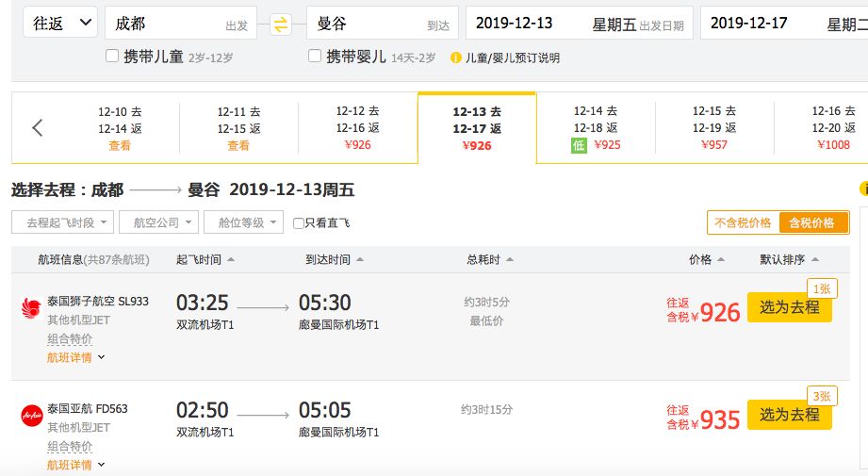Sort by arrival time arrow
The height and width of the screenshot is (476, 868).
click(360, 259)
